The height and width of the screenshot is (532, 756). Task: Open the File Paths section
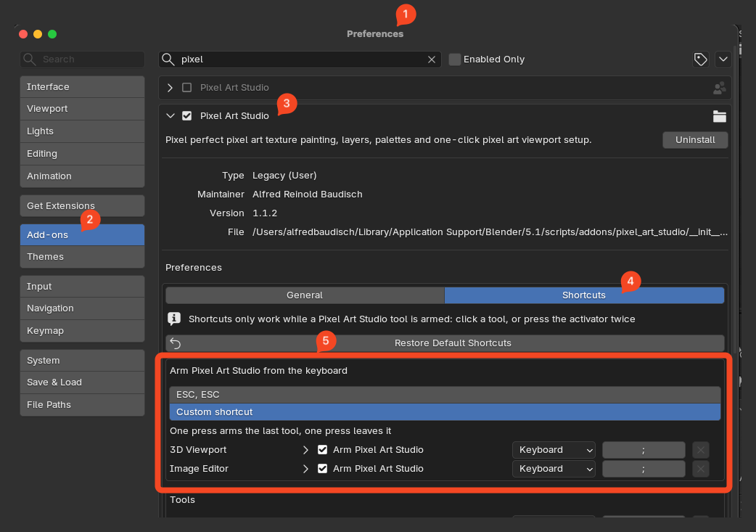pyautogui.click(x=83, y=405)
